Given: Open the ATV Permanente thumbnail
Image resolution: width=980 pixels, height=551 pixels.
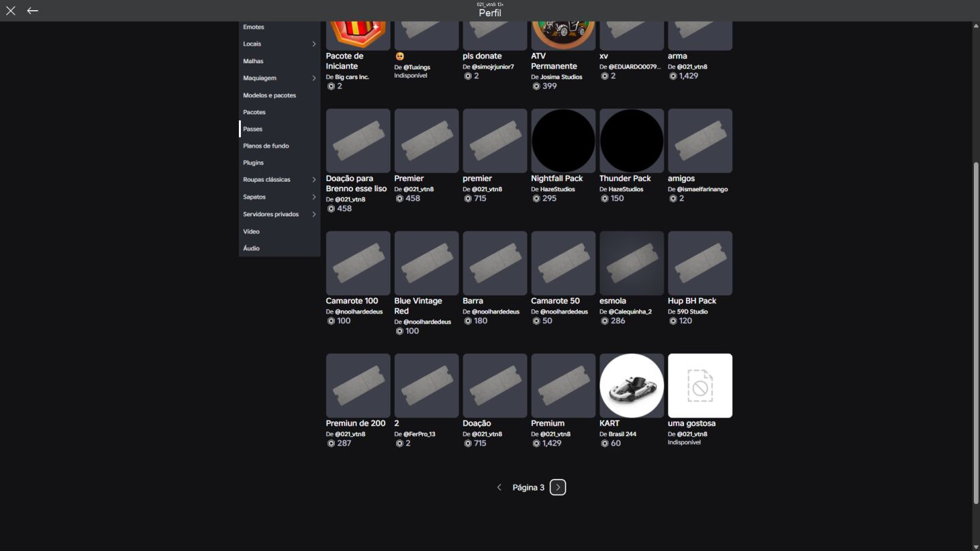Looking at the screenshot, I should [563, 35].
